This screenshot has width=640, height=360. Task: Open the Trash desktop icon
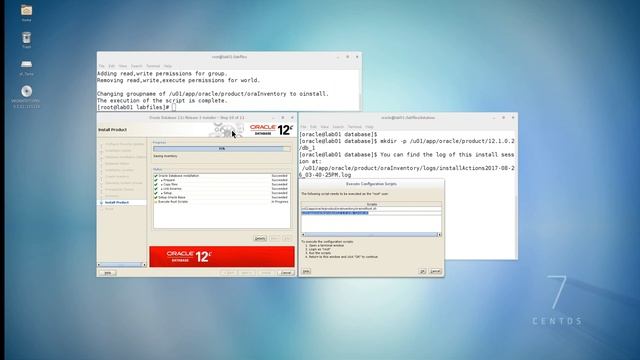click(27, 38)
